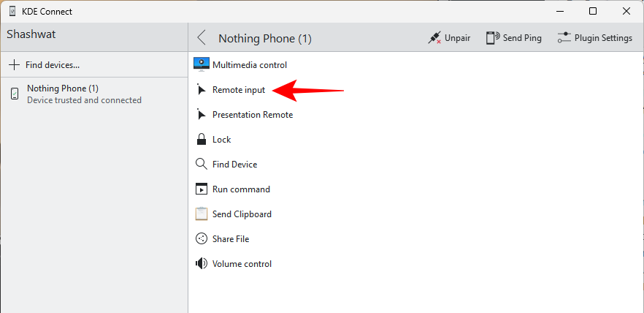This screenshot has width=644, height=313.
Task: Click the Lock padlock icon
Action: point(202,140)
